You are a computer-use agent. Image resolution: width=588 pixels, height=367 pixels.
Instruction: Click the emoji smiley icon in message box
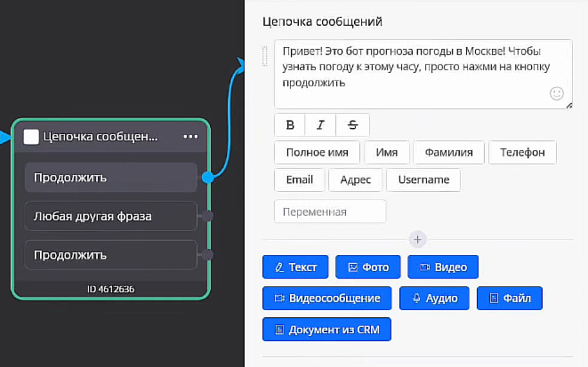pos(557,92)
